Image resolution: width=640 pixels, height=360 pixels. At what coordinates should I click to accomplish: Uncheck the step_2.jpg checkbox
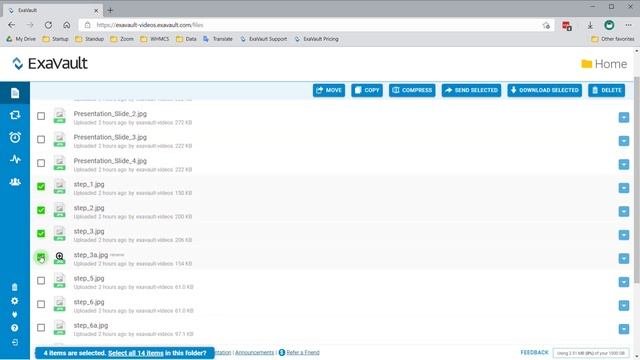click(x=41, y=210)
